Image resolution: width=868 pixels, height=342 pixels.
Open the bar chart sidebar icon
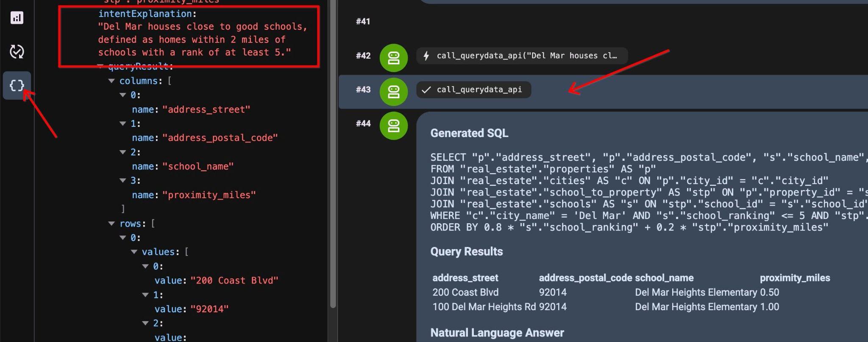[17, 18]
